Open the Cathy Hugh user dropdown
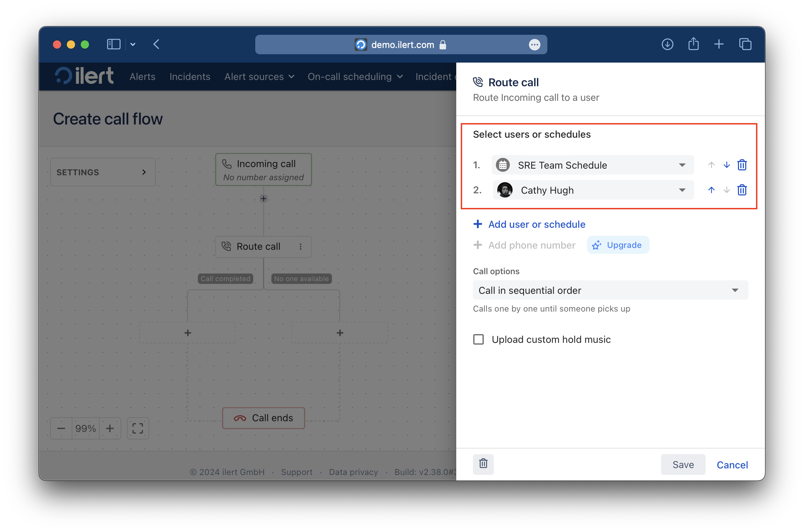Viewport: 804px width, 532px height. click(593, 190)
